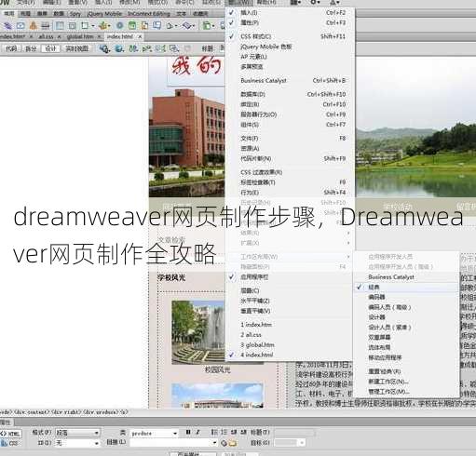Open the 链接(L) dropdown arrow
This screenshot has height=456, width=476.
tap(214, 443)
